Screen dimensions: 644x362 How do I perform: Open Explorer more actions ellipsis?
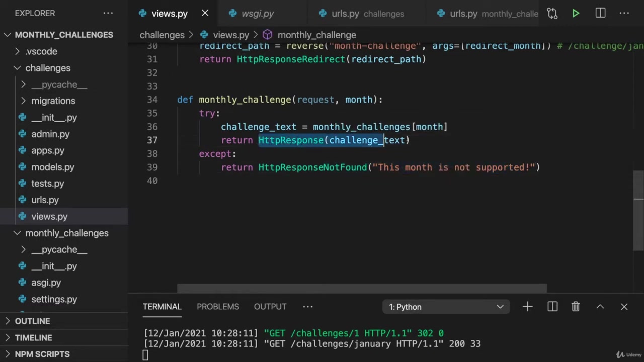[108, 14]
